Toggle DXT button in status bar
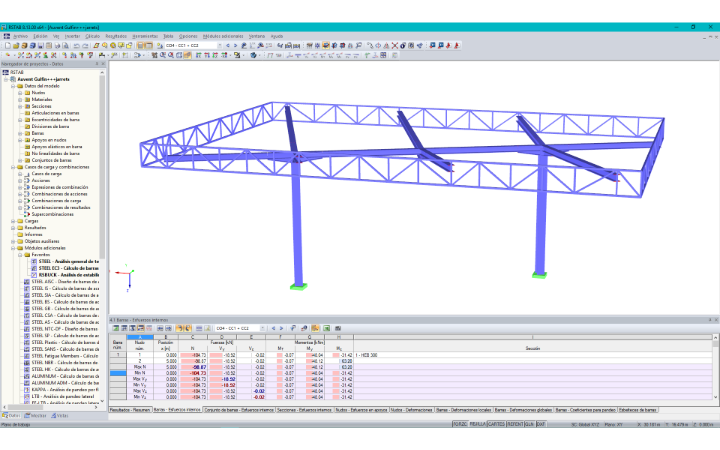720x450 pixels. click(541, 424)
